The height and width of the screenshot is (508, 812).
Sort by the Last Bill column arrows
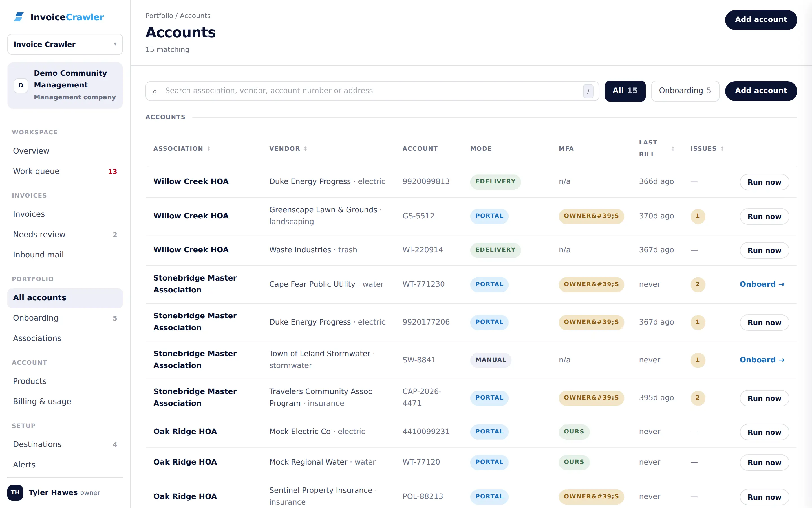(x=673, y=148)
